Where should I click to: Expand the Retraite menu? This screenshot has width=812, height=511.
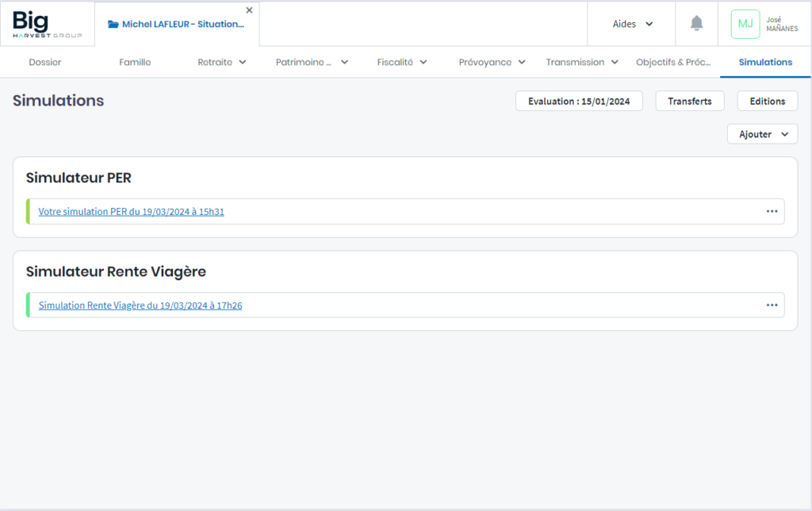pyautogui.click(x=221, y=62)
